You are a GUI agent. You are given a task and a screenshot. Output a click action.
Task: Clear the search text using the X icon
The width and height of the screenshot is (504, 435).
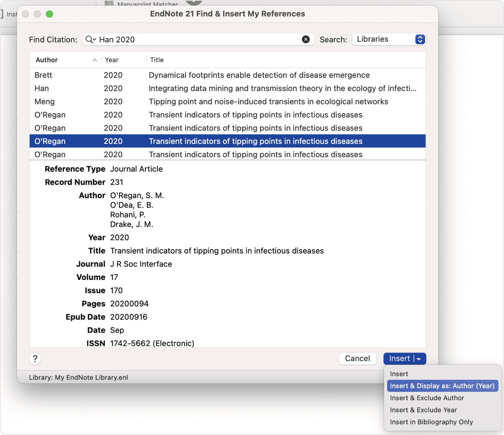(x=306, y=40)
